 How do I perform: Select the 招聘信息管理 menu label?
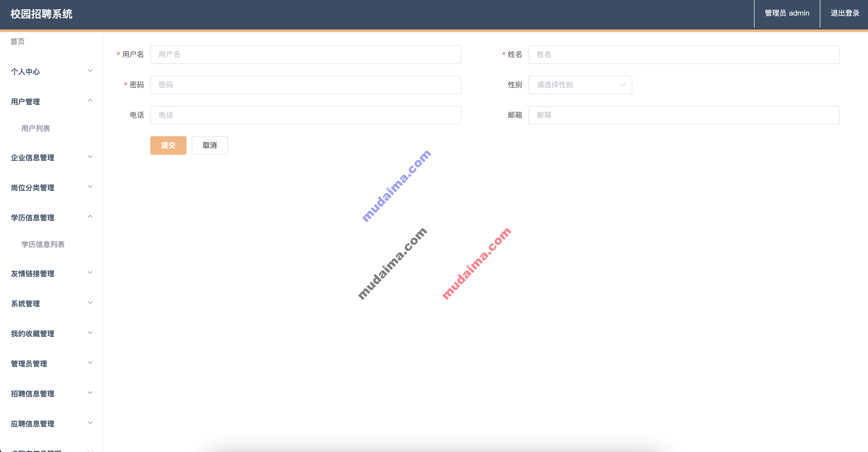[32, 394]
